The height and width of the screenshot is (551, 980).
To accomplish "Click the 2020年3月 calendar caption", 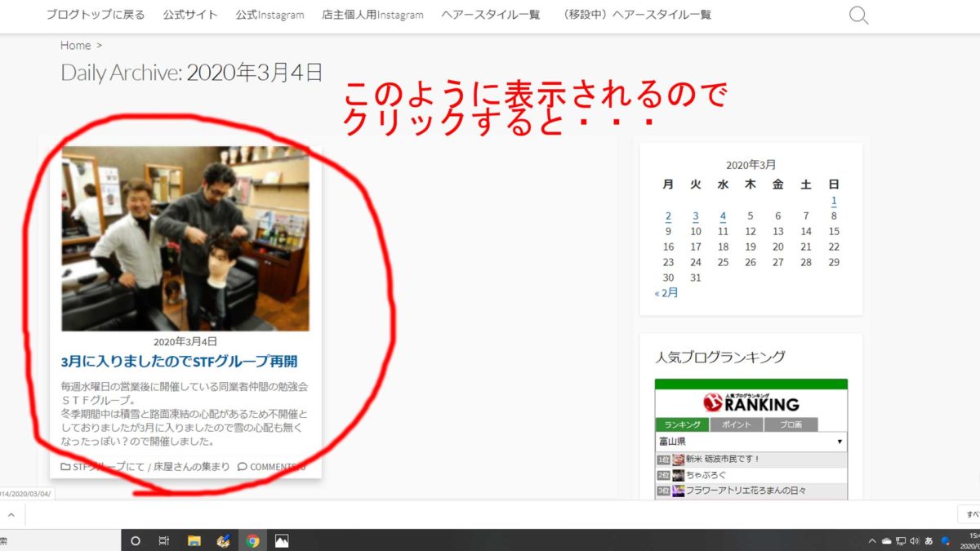I will click(x=751, y=165).
